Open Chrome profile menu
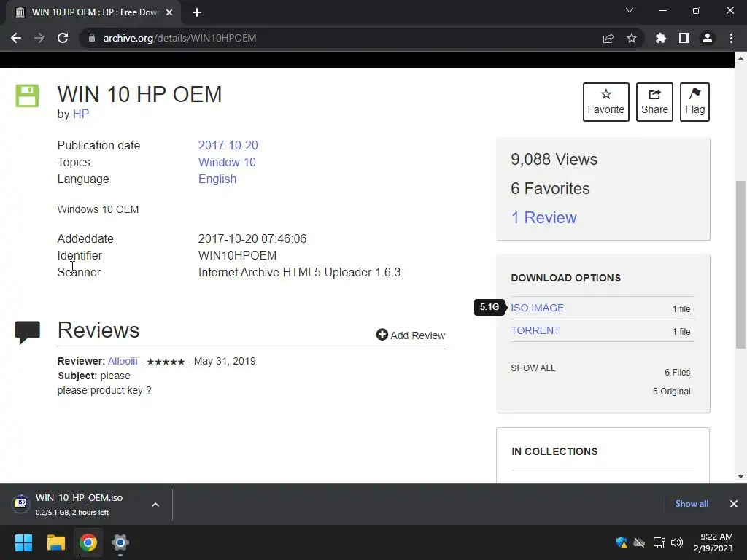Viewport: 747px width, 560px height. click(708, 38)
